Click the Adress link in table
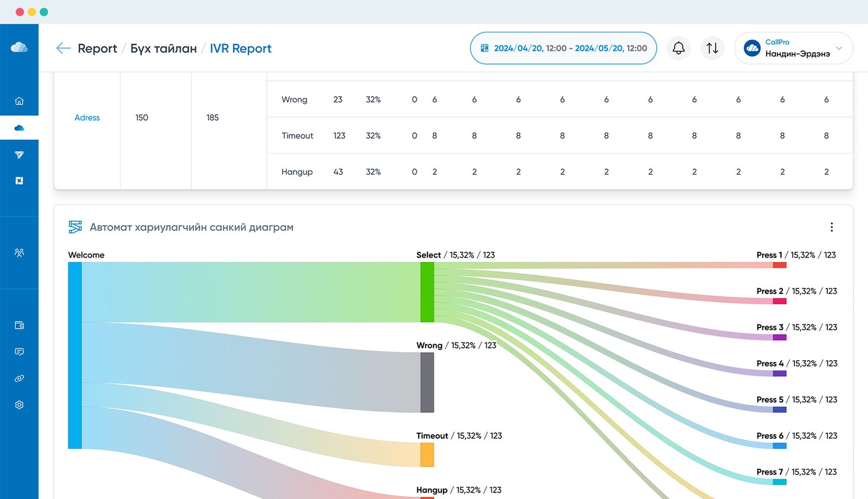Viewport: 868px width, 499px height. [87, 118]
